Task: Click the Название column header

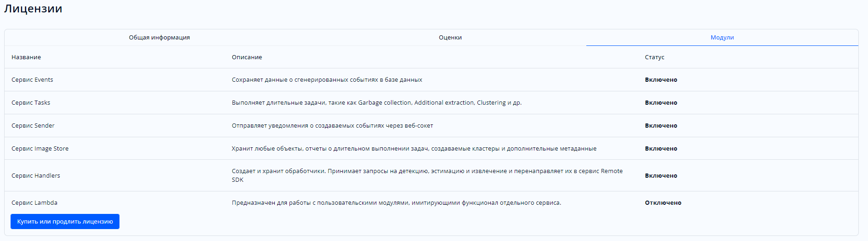Action: coord(26,57)
